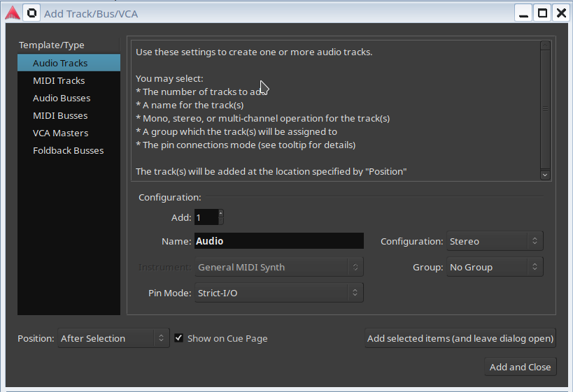Pick VCA Masters in the type list

pyautogui.click(x=60, y=133)
